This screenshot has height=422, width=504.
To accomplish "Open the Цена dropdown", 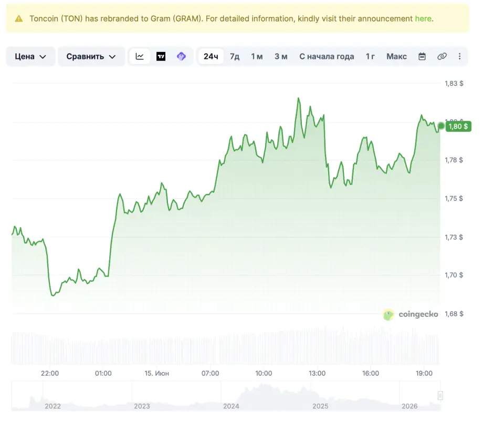I will pyautogui.click(x=30, y=57).
